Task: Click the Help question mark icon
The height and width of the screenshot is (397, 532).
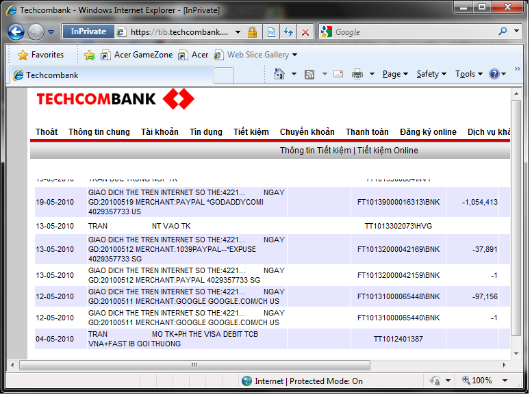Action: (x=494, y=74)
